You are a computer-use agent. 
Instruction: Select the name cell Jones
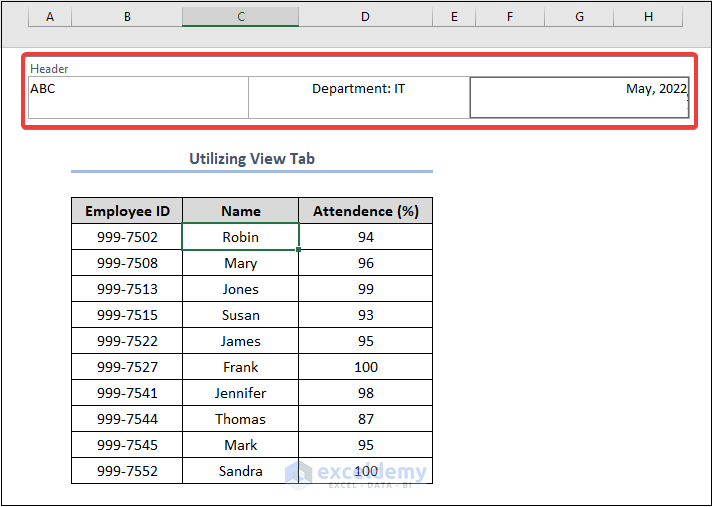click(x=241, y=289)
